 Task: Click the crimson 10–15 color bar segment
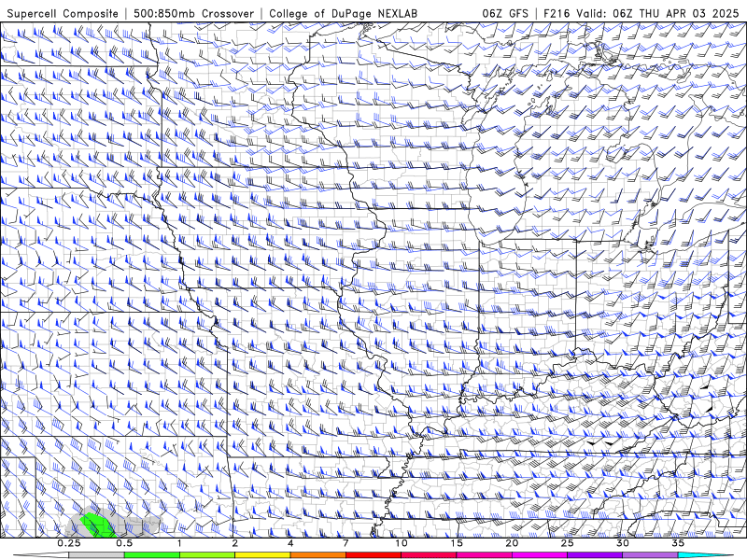pyautogui.click(x=429, y=555)
